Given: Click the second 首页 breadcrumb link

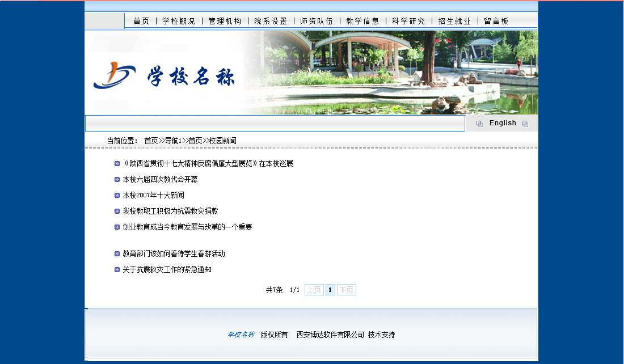Looking at the screenshot, I should tap(195, 141).
